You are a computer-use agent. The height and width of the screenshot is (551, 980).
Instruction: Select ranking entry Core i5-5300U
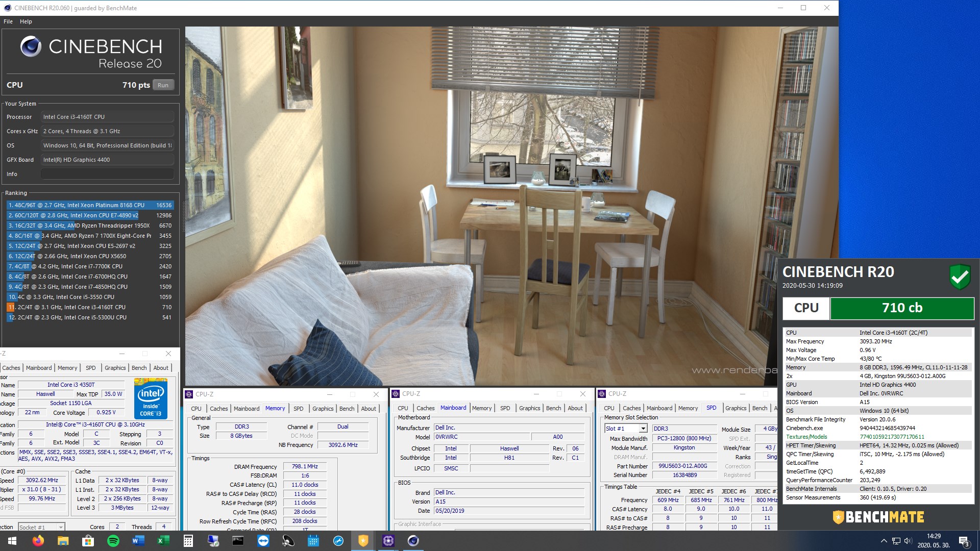point(90,317)
